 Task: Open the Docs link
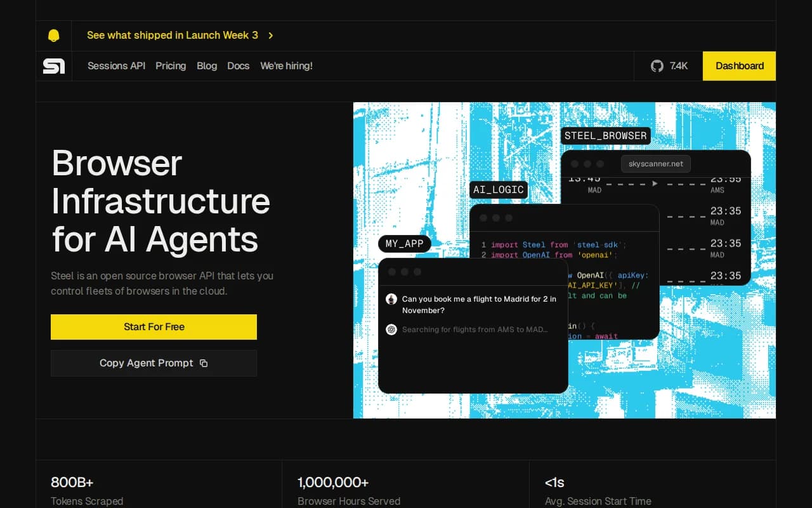(239, 66)
